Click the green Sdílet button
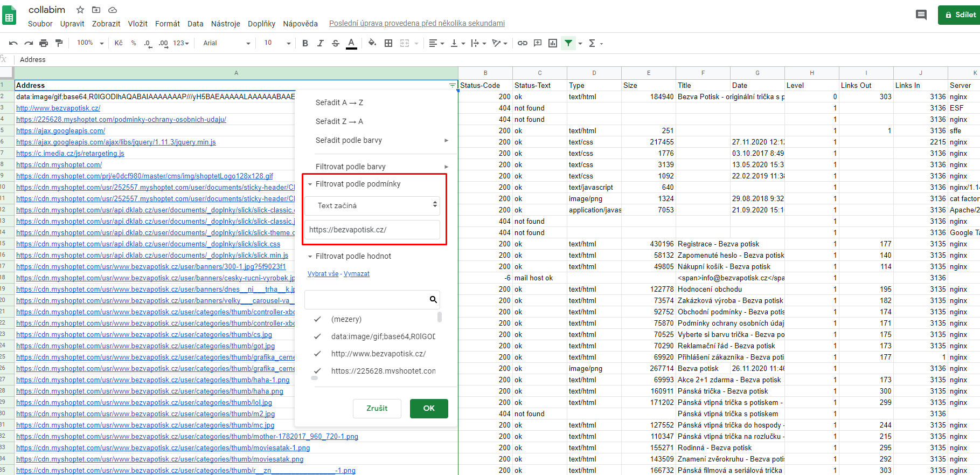Image resolution: width=980 pixels, height=475 pixels. click(x=960, y=15)
